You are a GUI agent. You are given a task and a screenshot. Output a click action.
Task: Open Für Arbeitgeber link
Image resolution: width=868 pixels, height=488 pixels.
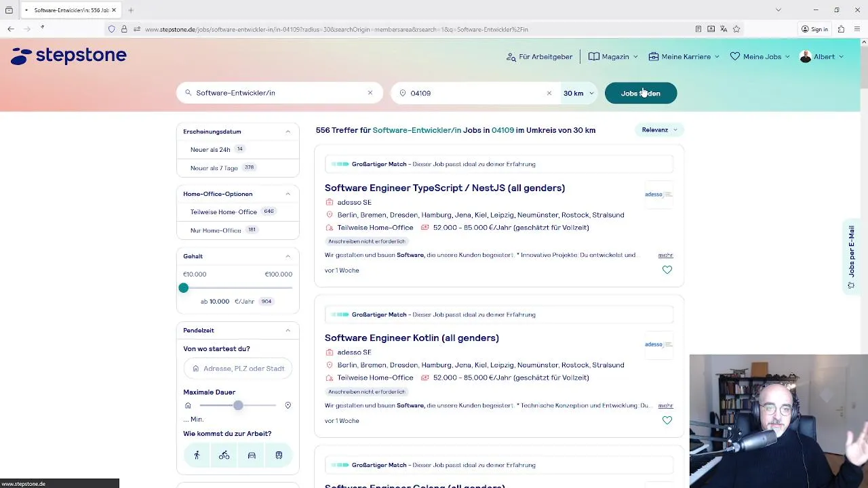click(x=539, y=57)
